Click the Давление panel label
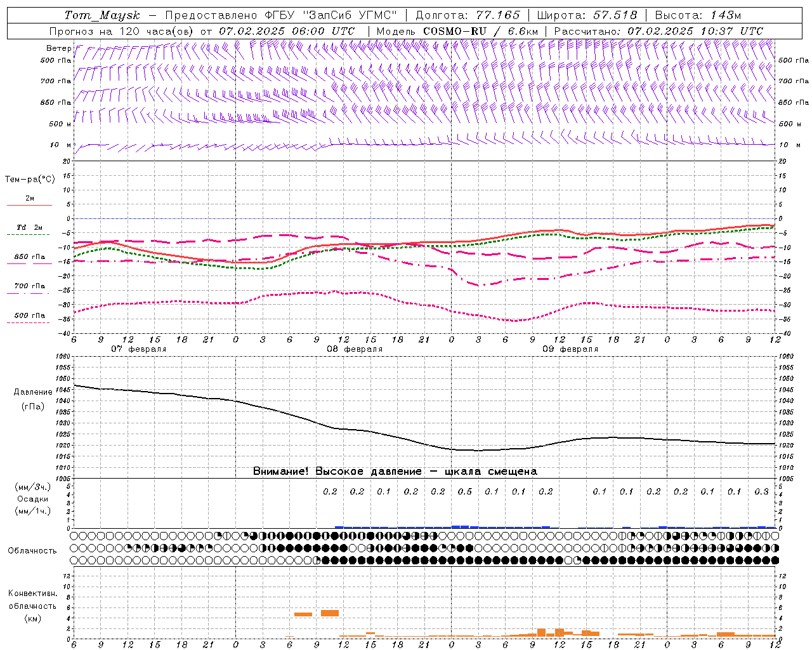Viewport: 812px width, 650px height. (x=33, y=392)
